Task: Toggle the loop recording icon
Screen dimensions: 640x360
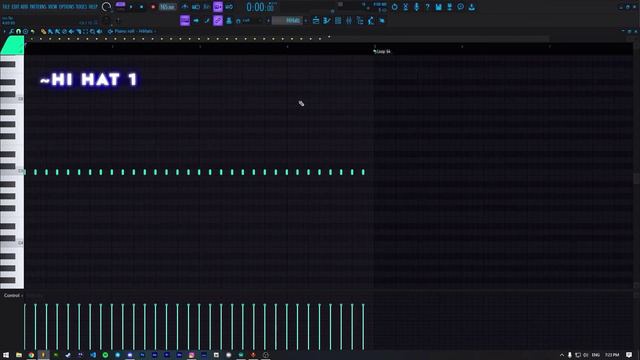Action: pyautogui.click(x=229, y=7)
